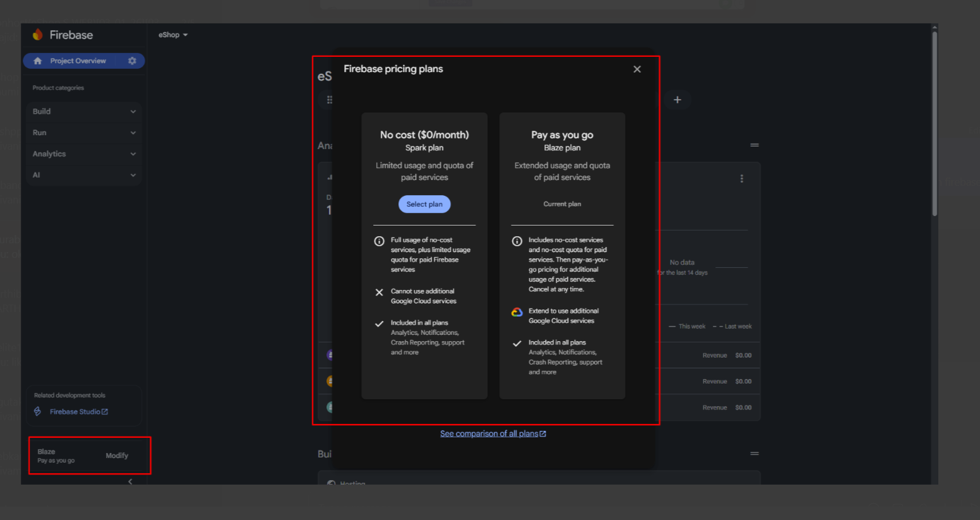Collapse the Analytics section on dashboard
This screenshot has height=520, width=980.
coord(755,145)
